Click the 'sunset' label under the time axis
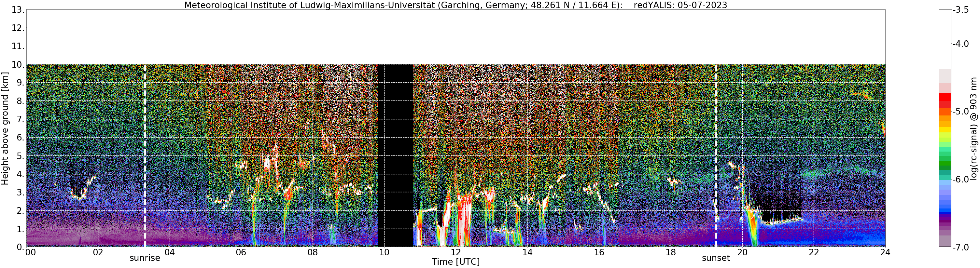 (716, 258)
